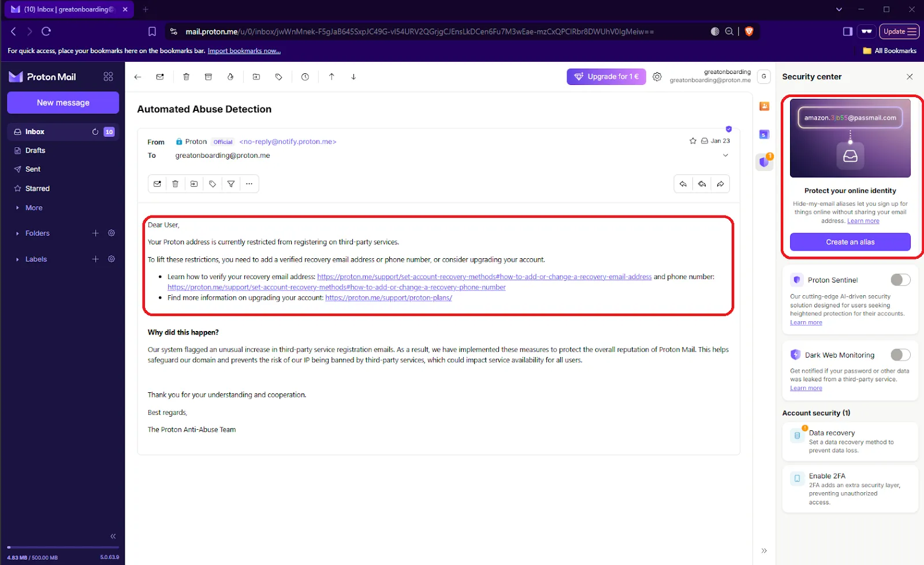Close the Security center panel
The image size is (924, 565).
[910, 77]
